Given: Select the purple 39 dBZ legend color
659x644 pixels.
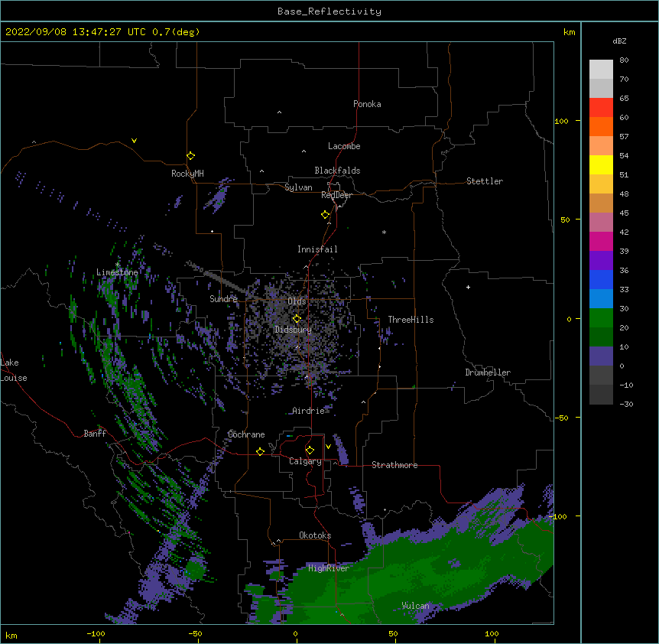Looking at the screenshot, I should click(601, 260).
